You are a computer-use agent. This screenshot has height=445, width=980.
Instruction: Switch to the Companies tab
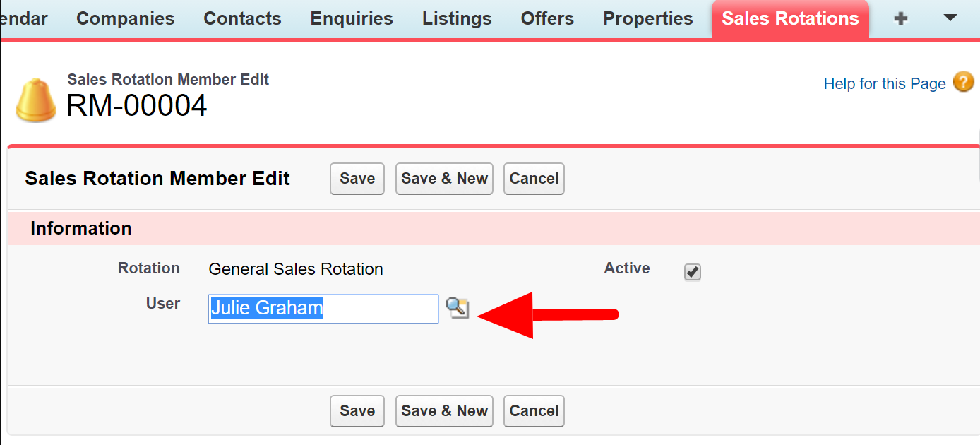[x=125, y=19]
